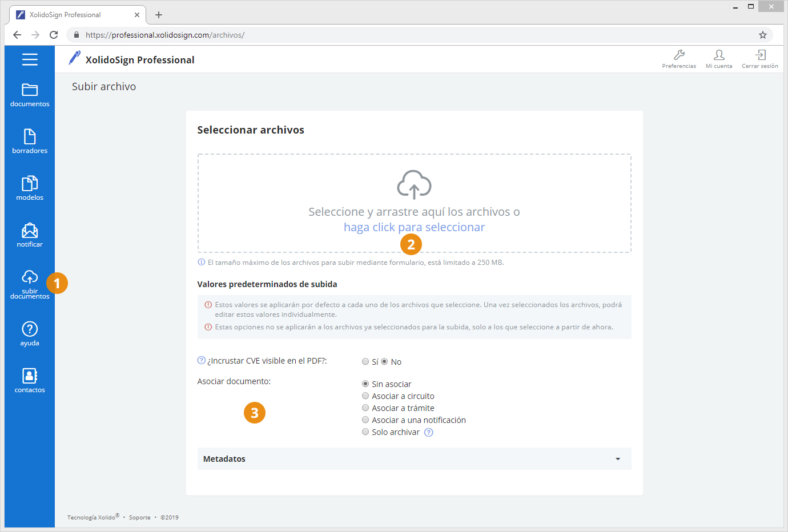Maximize the browser window

(x=751, y=7)
